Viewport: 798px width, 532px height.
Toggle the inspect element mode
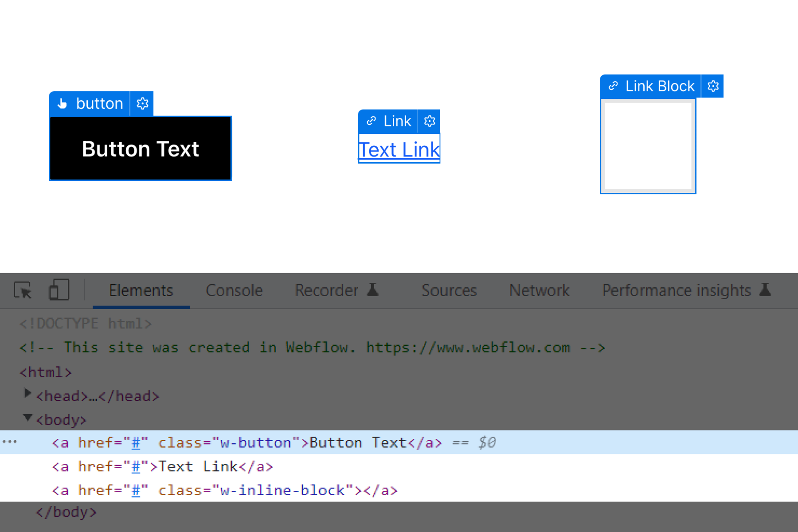[x=23, y=290]
